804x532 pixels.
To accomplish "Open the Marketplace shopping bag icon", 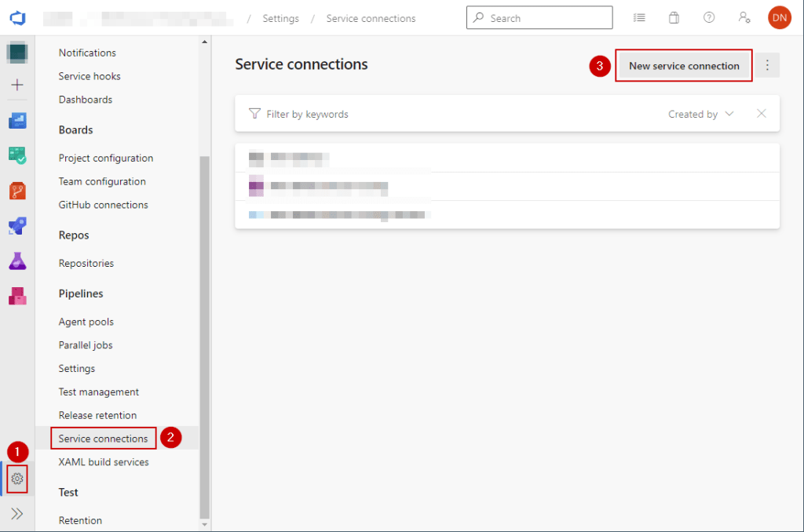I will pyautogui.click(x=674, y=17).
